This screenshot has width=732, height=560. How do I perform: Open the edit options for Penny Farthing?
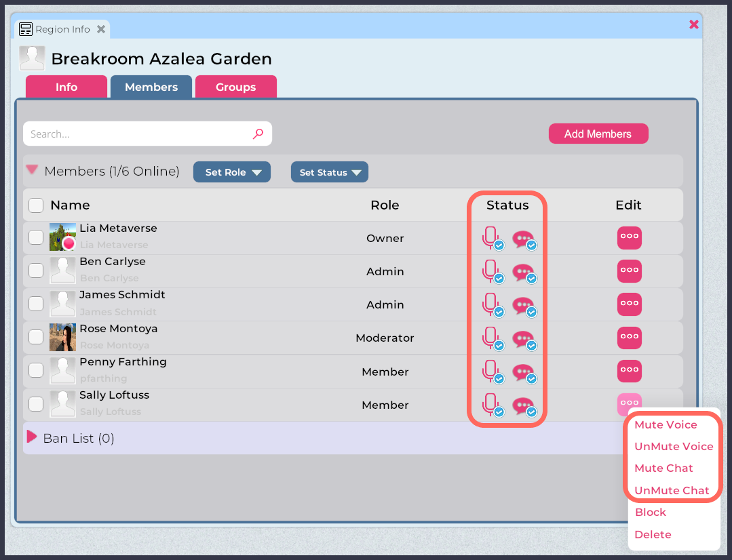pos(629,370)
